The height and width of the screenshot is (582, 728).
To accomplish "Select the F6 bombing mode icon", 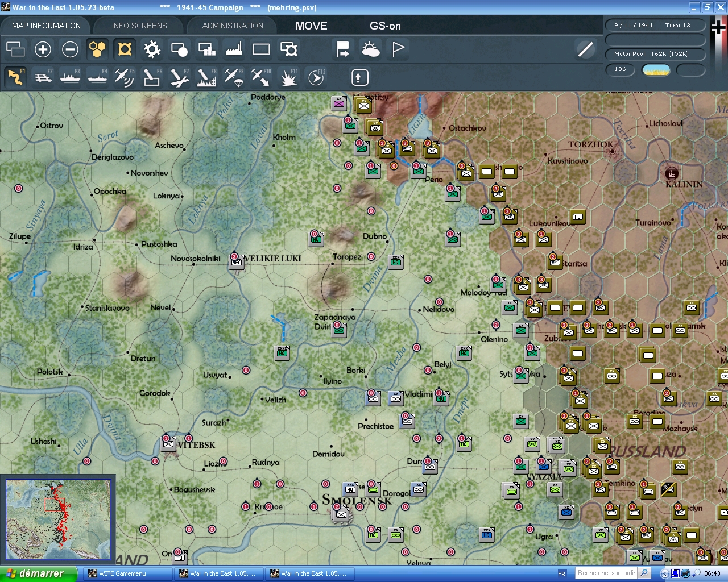I will point(152,77).
